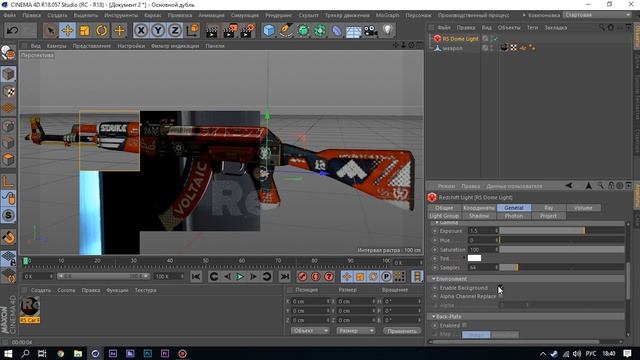This screenshot has height=360, width=640.
Task: Go to the end of animation
Action: tap(285, 276)
